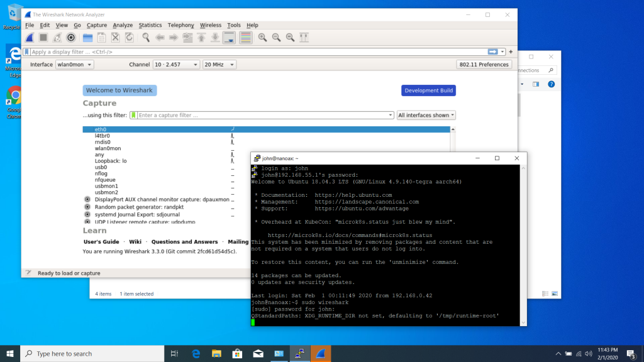This screenshot has width=644, height=362.
Task: Click the Resize columns to fit icon
Action: 304,38
